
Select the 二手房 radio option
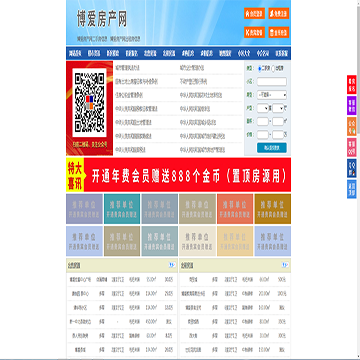[x=260, y=68]
